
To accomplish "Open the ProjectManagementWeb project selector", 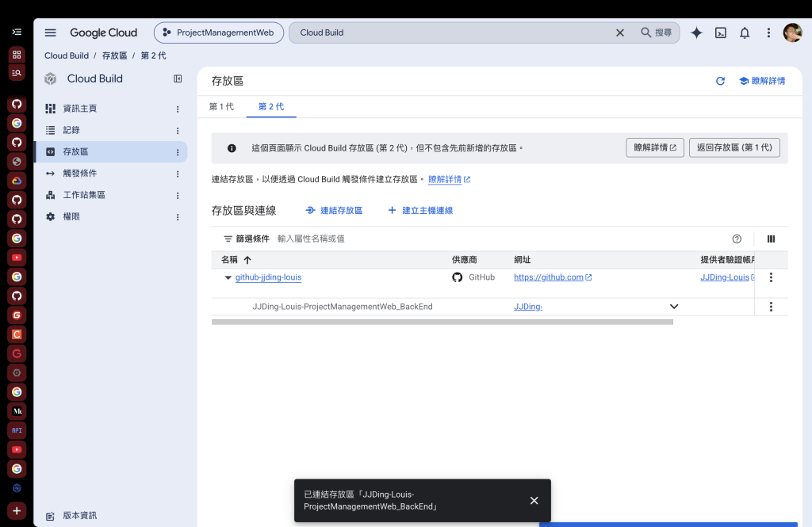I will pyautogui.click(x=219, y=32).
